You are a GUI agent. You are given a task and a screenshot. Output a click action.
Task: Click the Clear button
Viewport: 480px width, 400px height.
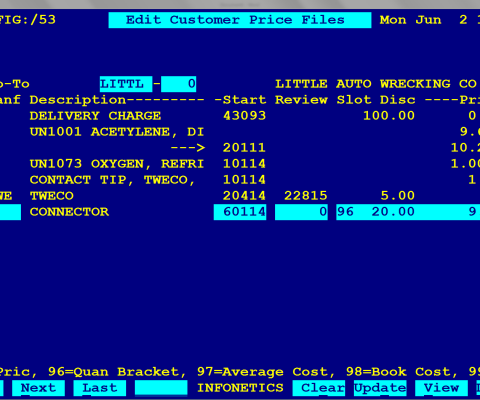319,388
